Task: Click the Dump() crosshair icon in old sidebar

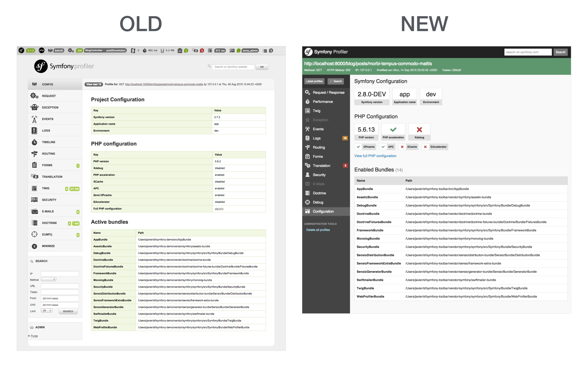Action: (34, 234)
